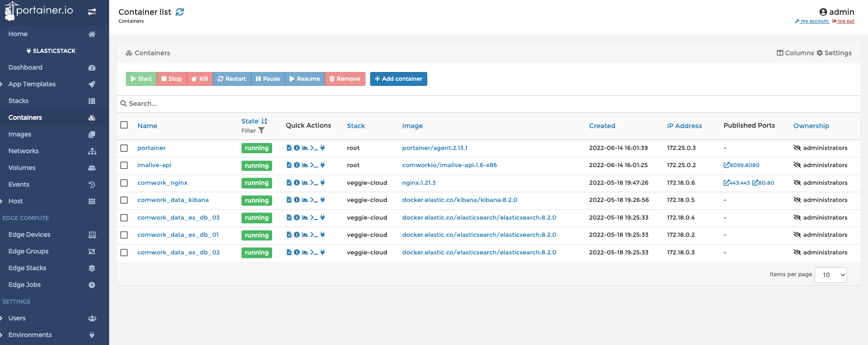Screen dimensions: 868x345
Task: Sort by the Created column header
Action: pyautogui.click(x=602, y=126)
